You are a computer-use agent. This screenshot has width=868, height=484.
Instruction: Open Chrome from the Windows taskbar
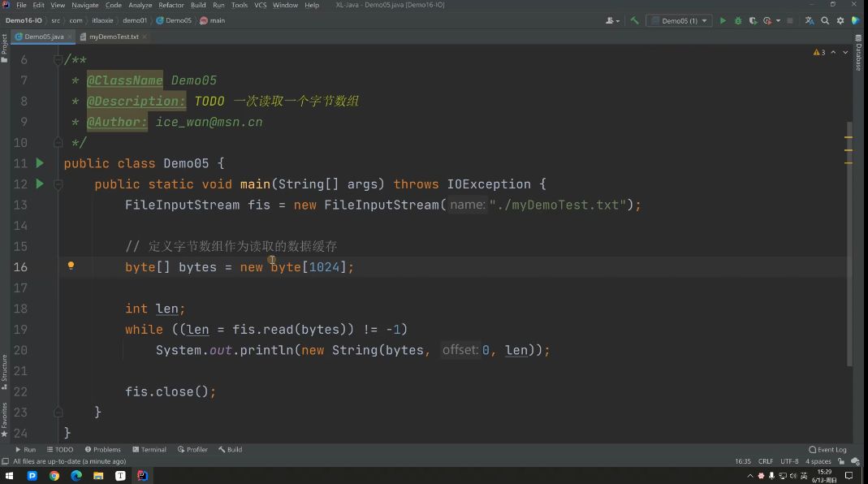[x=54, y=476]
